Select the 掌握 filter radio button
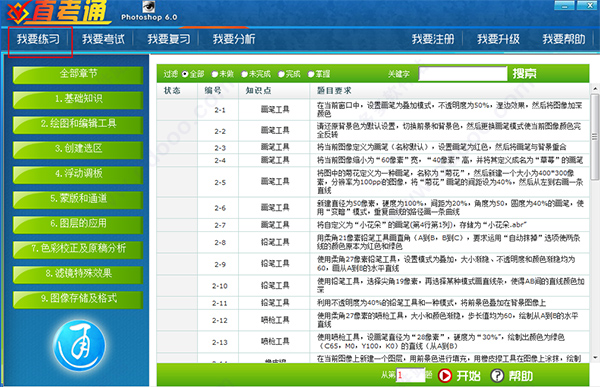Viewport: 600px width, 387px height. tap(311, 74)
